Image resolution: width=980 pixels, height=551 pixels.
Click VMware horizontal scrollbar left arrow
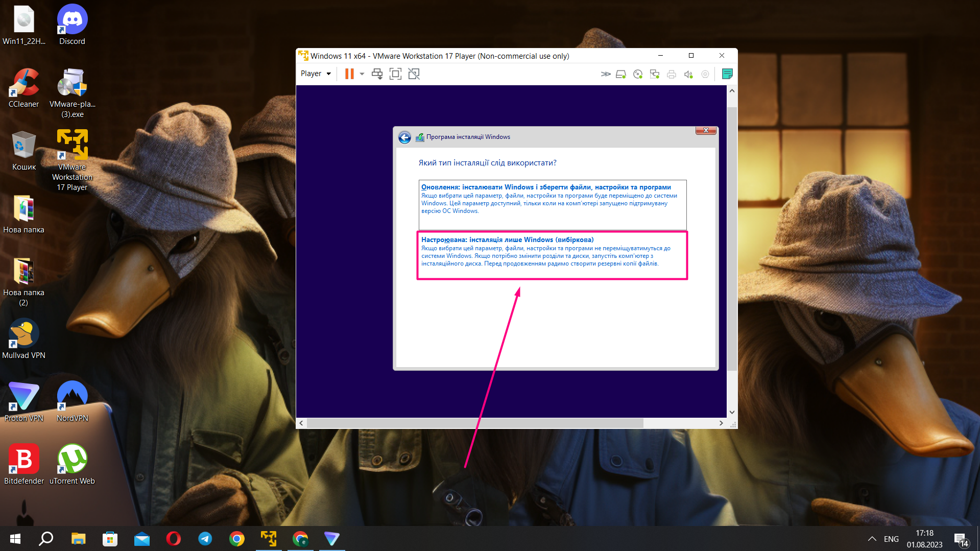click(x=301, y=423)
